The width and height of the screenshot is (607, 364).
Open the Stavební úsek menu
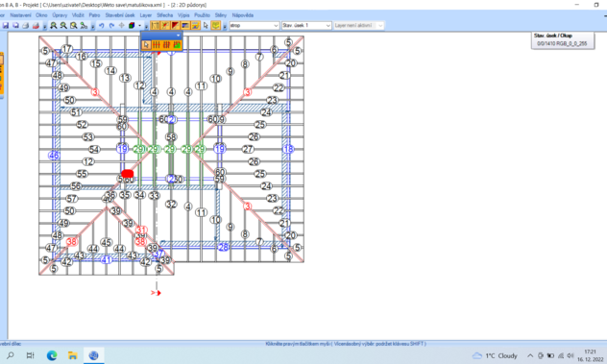(120, 15)
